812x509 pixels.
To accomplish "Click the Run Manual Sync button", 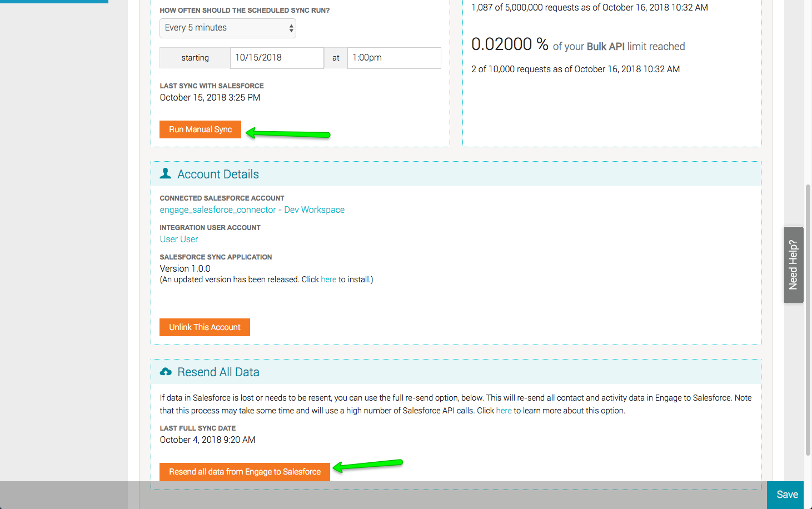I will (x=200, y=129).
